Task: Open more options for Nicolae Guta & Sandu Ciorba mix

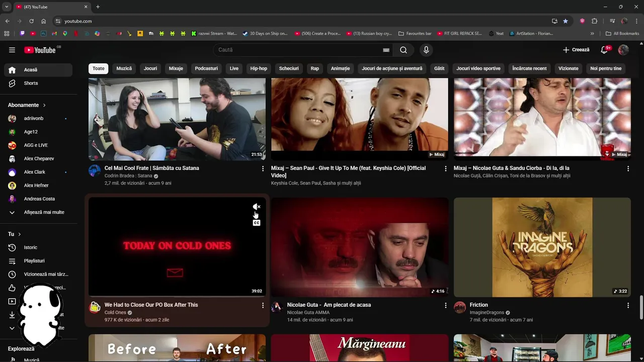Action: 628,169
